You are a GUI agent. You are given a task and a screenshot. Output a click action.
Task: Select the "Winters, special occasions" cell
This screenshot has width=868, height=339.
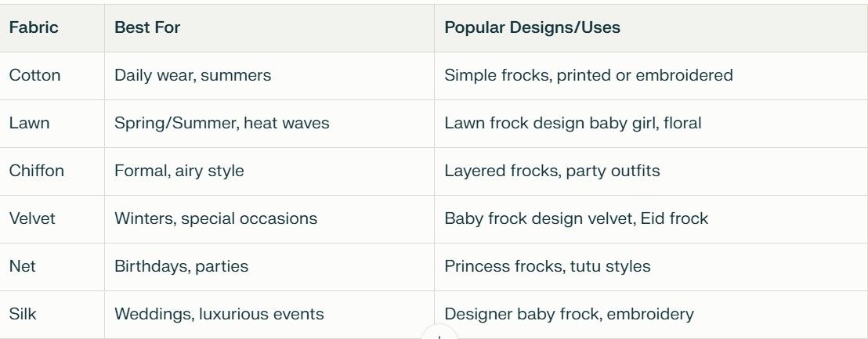(215, 219)
